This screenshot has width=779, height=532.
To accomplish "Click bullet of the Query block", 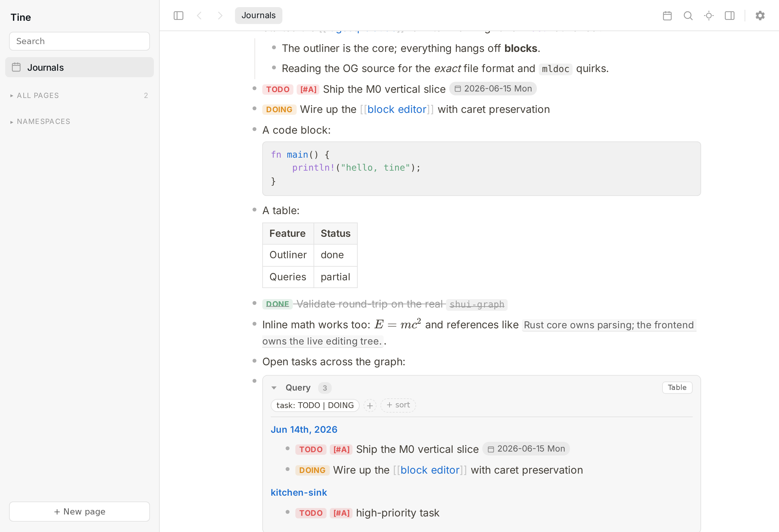I will click(254, 381).
